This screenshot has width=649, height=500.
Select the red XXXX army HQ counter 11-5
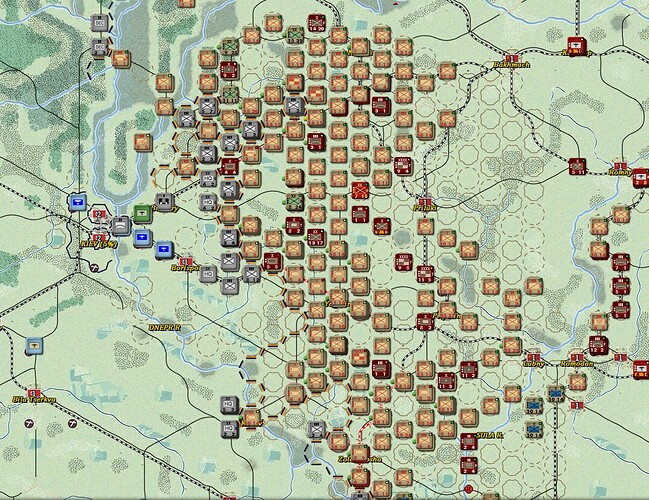click(x=425, y=274)
